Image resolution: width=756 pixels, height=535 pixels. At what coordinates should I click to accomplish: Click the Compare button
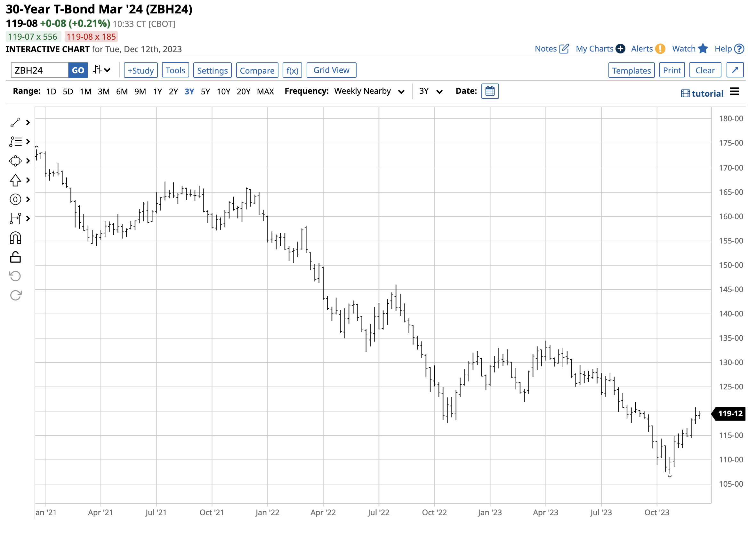tap(257, 70)
